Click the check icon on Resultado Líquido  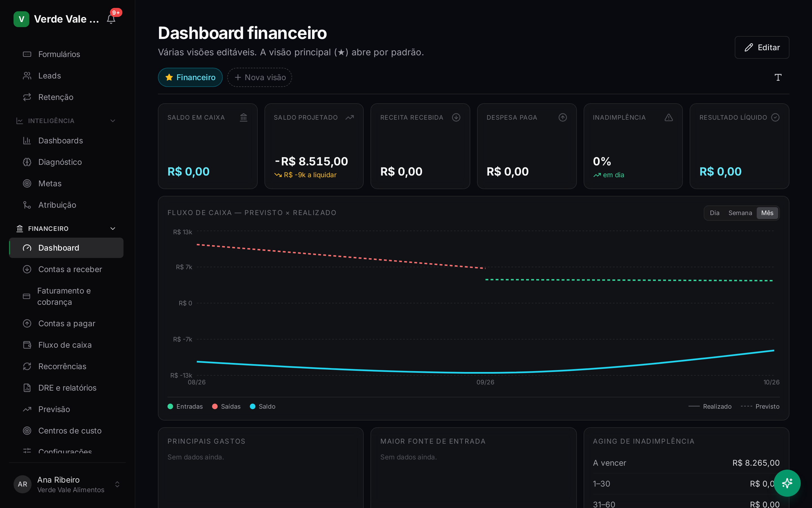[775, 117]
